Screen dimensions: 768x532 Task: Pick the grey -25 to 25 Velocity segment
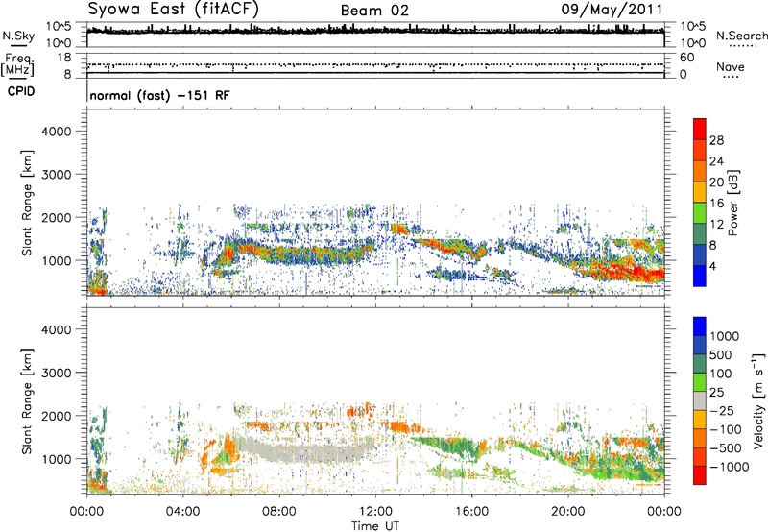coord(700,400)
